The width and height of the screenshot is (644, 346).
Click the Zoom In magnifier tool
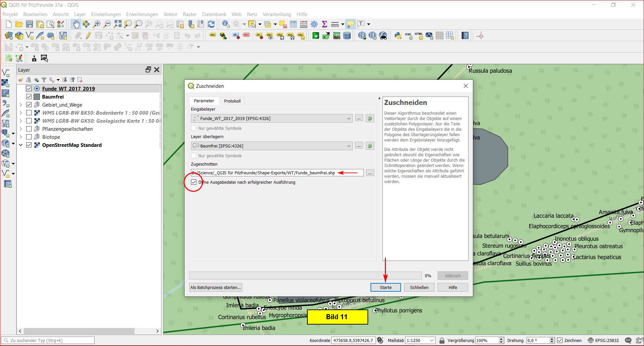97,24
